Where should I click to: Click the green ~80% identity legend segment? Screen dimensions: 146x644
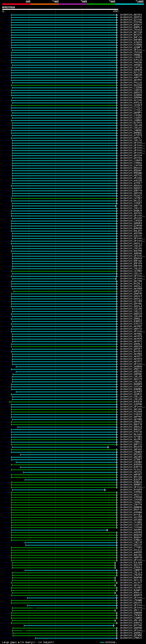point(101,4)
